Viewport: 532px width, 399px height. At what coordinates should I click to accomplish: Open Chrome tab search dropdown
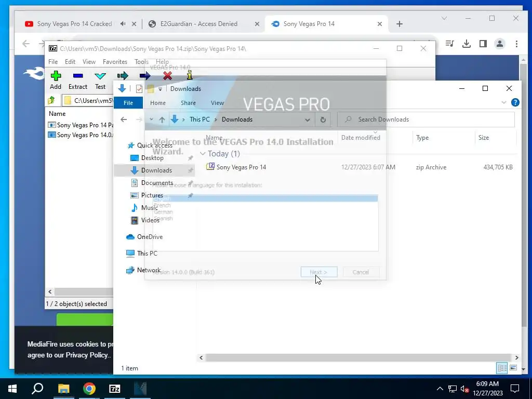coord(444,18)
